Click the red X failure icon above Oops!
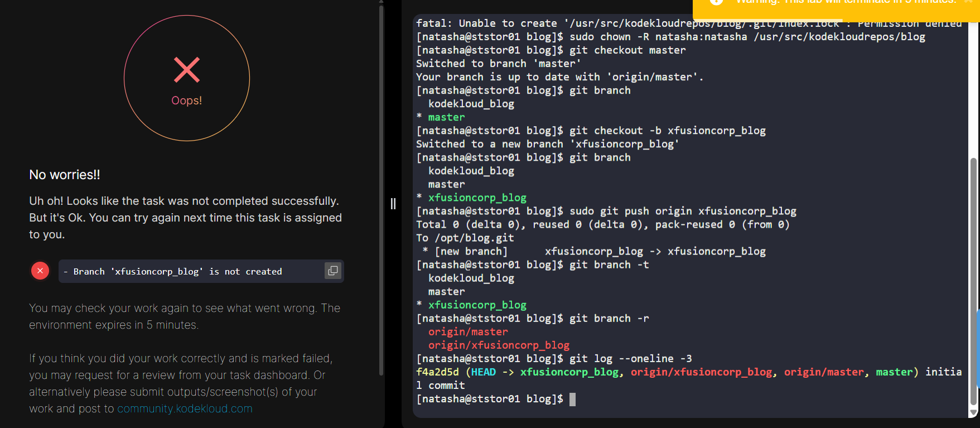 point(186,70)
